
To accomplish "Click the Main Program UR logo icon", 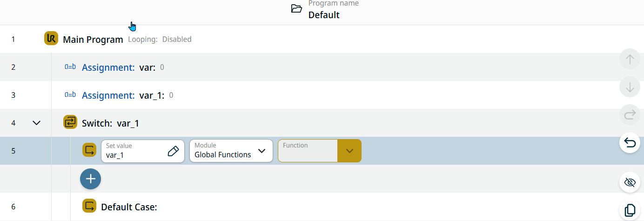I will click(51, 39).
